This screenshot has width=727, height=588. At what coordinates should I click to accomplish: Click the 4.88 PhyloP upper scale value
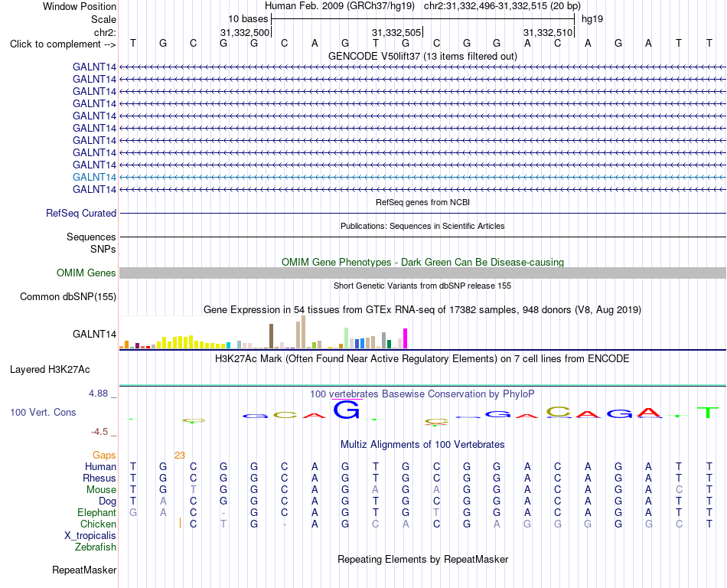pyautogui.click(x=98, y=394)
